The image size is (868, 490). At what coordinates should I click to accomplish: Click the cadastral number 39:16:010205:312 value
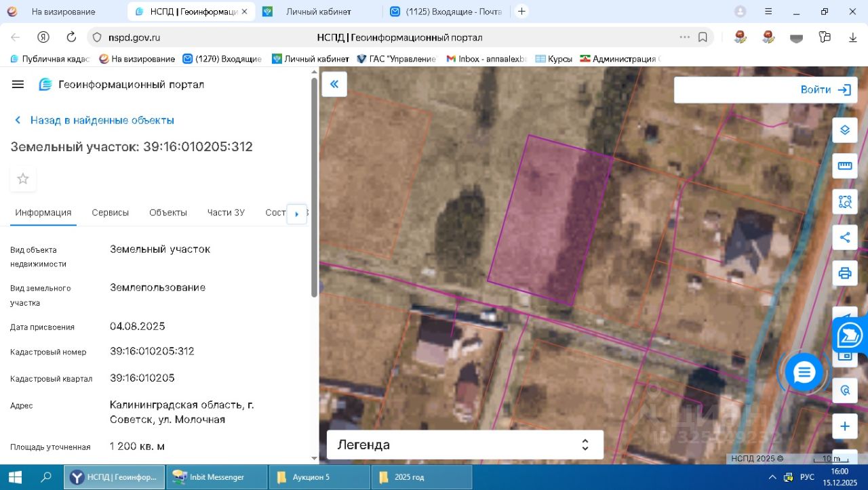(x=153, y=351)
